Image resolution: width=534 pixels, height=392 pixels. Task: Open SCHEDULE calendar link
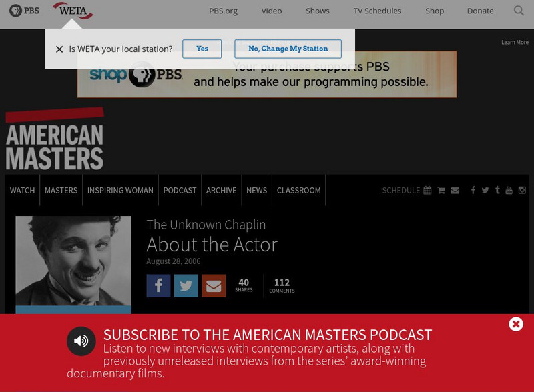407,190
